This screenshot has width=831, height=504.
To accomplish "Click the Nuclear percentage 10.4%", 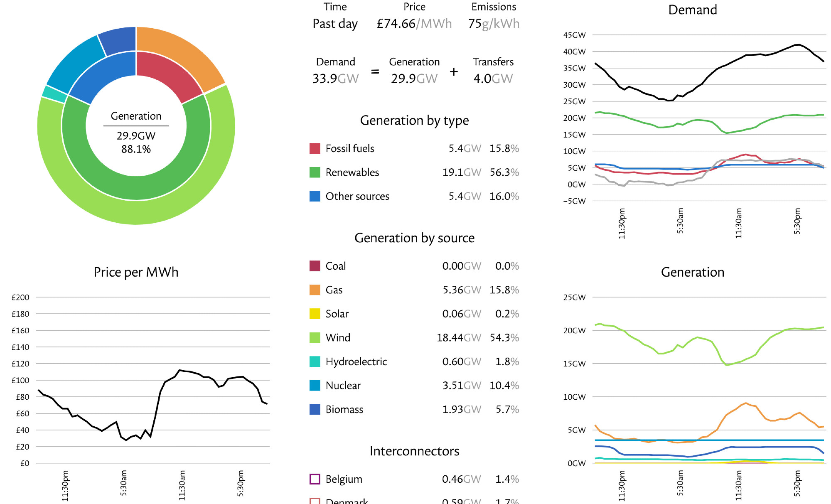I will point(504,386).
